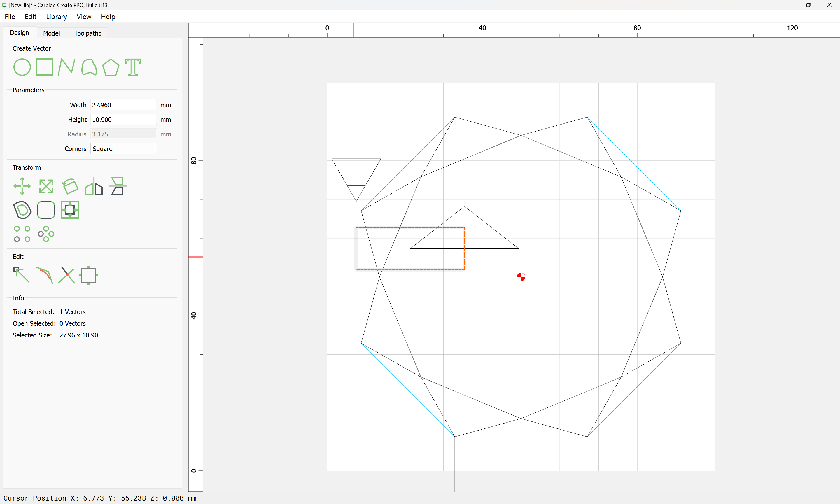Open the Circular Array tool
This screenshot has height=504, width=840.
click(46, 234)
